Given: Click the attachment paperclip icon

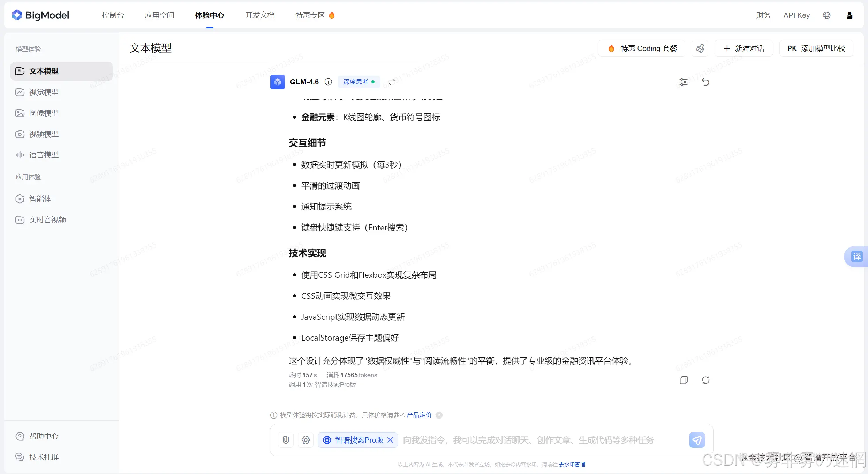Looking at the screenshot, I should pos(286,440).
